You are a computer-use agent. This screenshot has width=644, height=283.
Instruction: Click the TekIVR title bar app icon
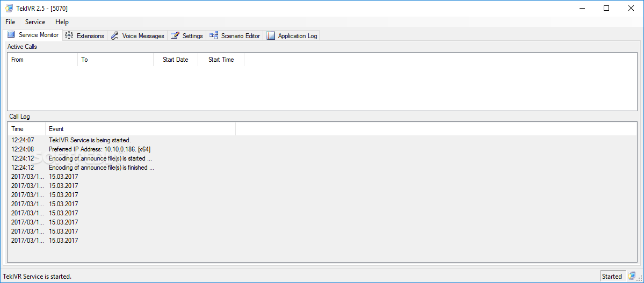point(9,8)
